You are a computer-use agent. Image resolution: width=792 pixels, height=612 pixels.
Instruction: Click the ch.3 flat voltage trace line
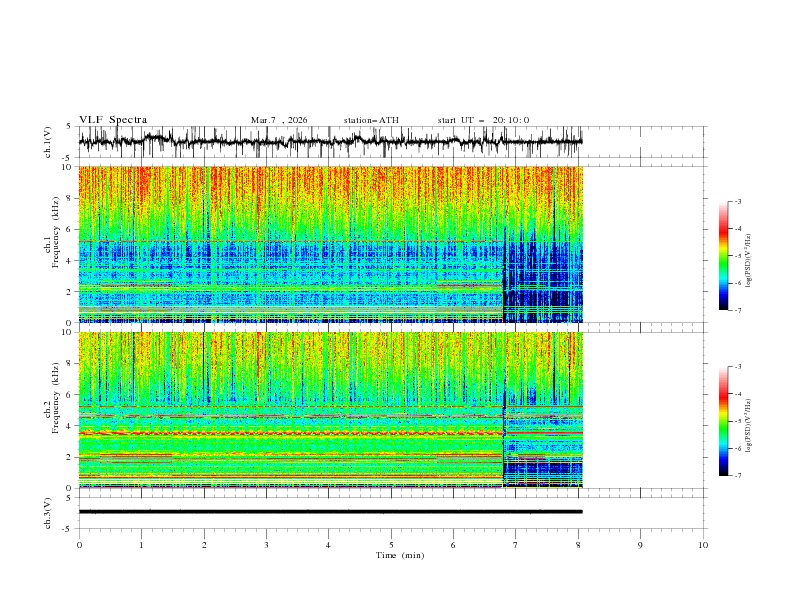(x=331, y=512)
